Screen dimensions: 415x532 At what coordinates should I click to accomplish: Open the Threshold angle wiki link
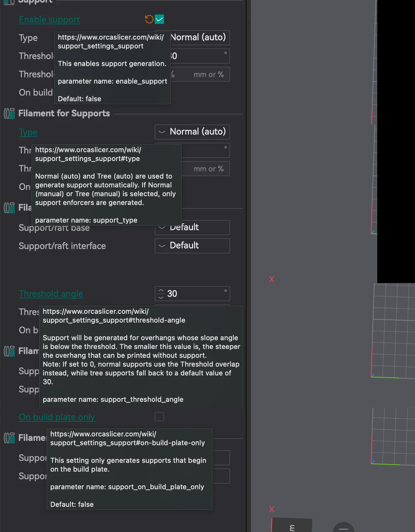(51, 294)
